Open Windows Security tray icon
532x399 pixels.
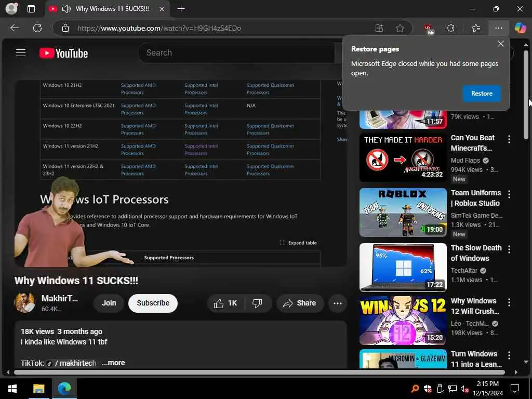[428, 389]
